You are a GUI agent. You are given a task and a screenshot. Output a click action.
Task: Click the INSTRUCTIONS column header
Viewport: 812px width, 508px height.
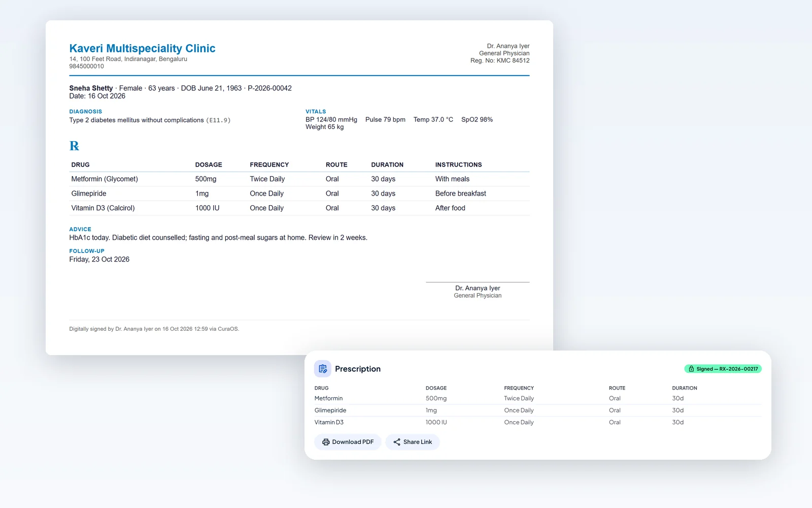[x=458, y=165]
